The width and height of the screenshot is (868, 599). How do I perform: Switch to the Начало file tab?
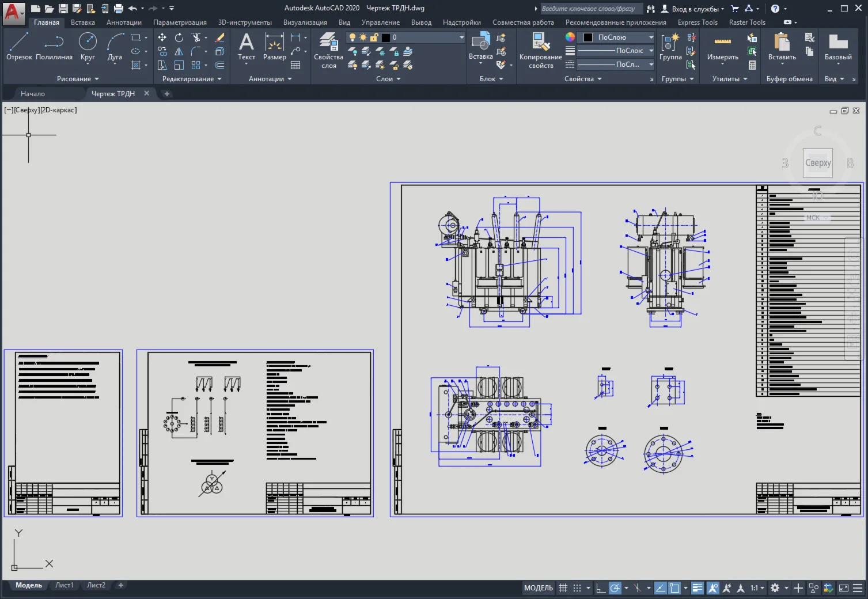[33, 93]
